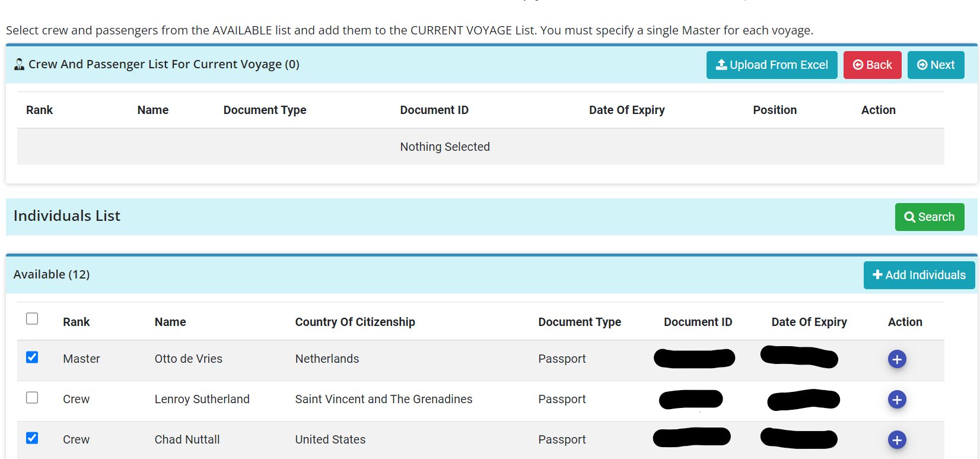
Task: Add Lenroy Sutherland using plus icon
Action: coord(896,400)
